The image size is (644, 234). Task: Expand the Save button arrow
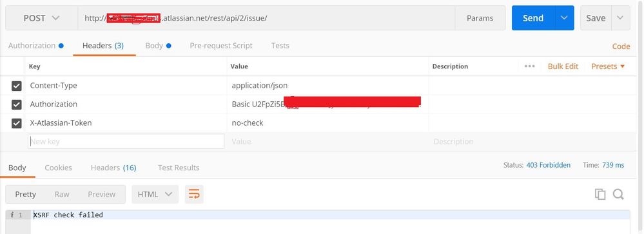click(x=620, y=17)
